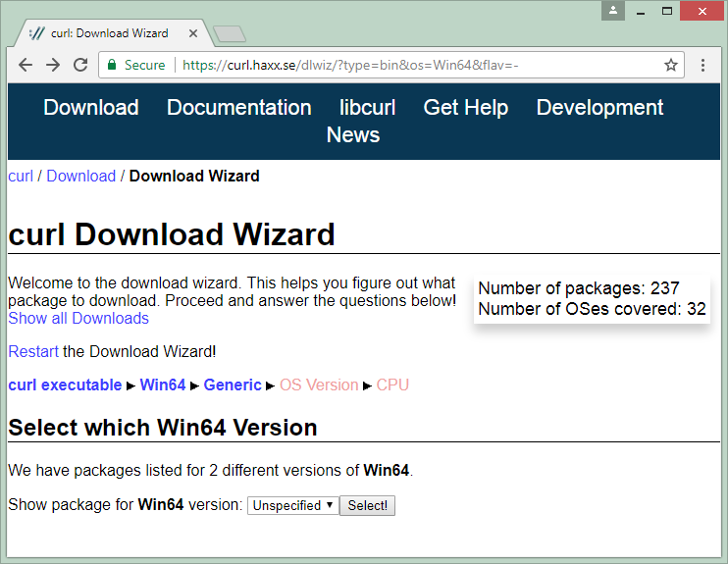
Task: Click Restart to restart the wizard
Action: pyautogui.click(x=33, y=351)
